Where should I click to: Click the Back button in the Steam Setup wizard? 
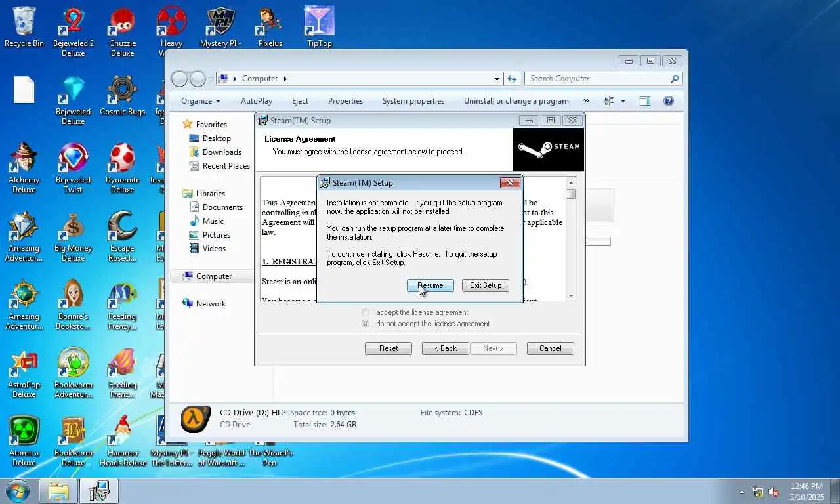click(x=445, y=348)
